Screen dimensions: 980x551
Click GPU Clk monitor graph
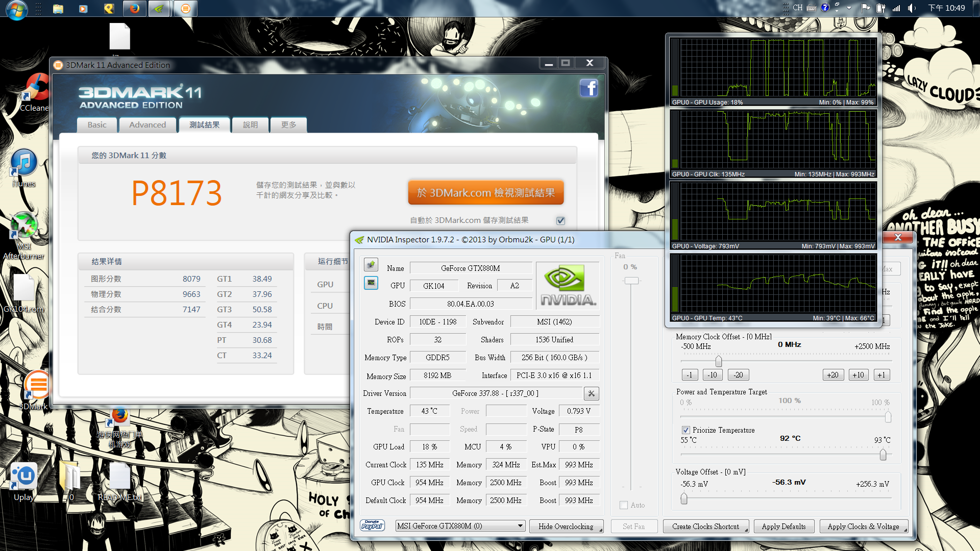(x=773, y=143)
